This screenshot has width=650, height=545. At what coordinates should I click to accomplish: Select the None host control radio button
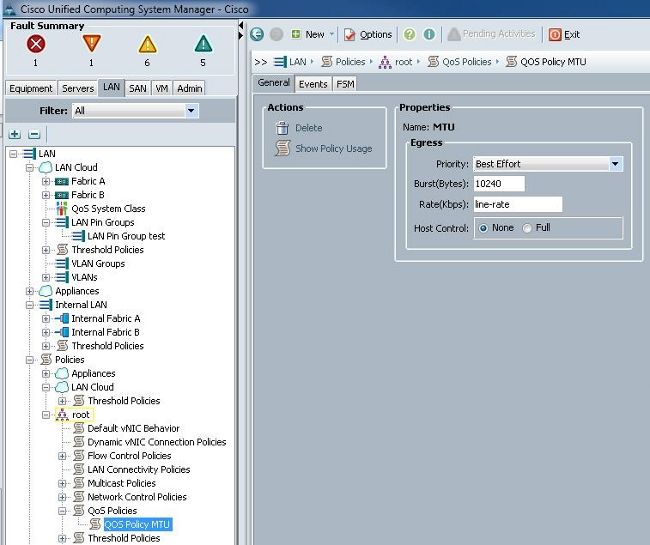[x=483, y=228]
